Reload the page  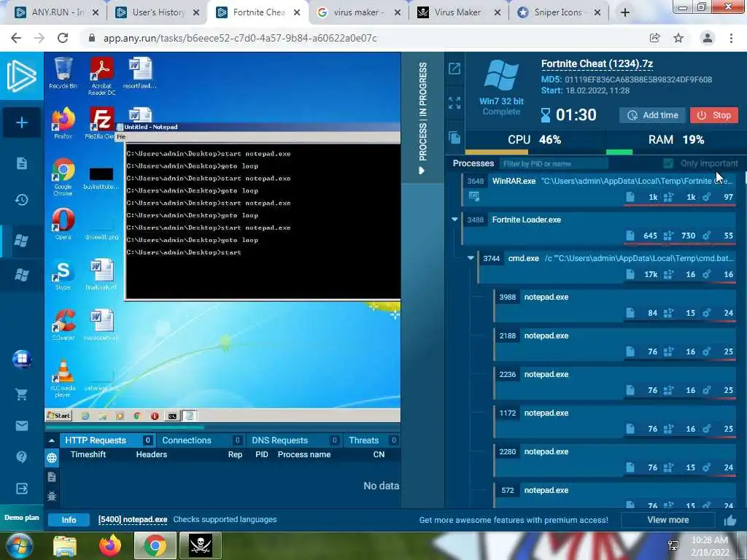click(x=63, y=38)
